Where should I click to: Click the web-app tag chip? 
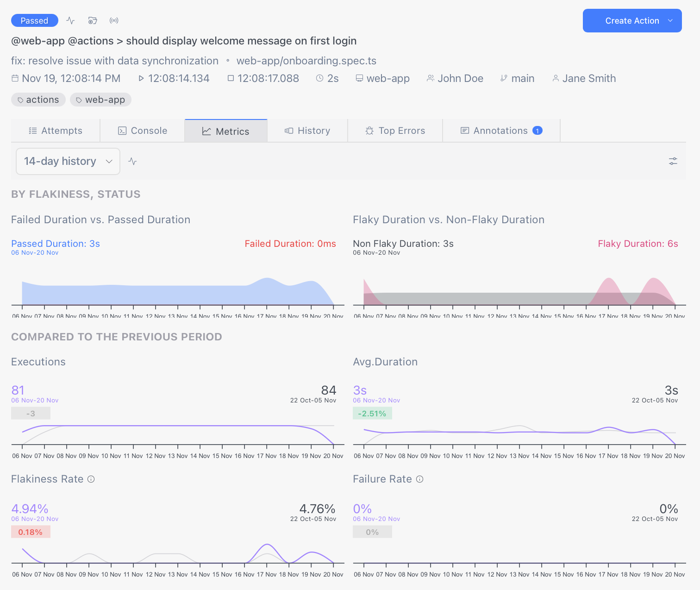click(x=100, y=100)
